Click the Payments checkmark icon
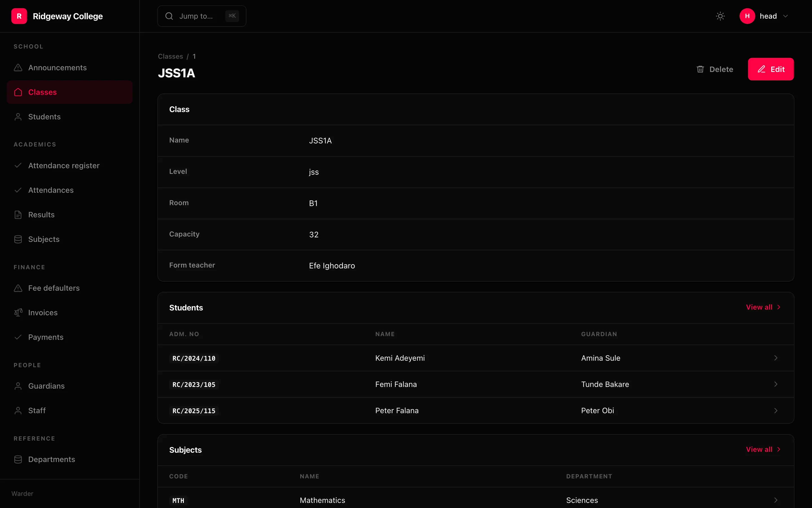The image size is (812, 508). tap(18, 337)
